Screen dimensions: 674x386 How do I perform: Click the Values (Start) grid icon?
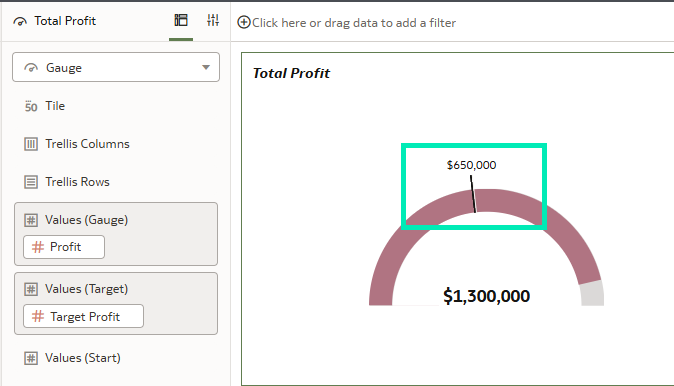point(31,358)
